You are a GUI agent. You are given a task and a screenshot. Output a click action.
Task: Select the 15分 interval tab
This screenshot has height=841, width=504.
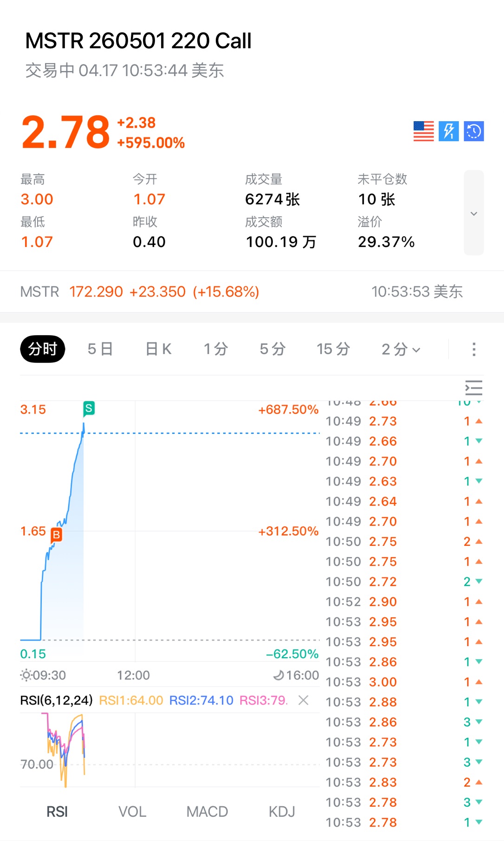pos(333,349)
